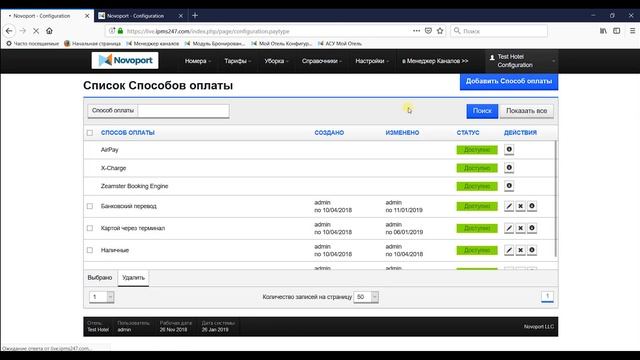This screenshot has height=360, width=640.
Task: Open Начальная страница bookmark
Action: point(92,43)
